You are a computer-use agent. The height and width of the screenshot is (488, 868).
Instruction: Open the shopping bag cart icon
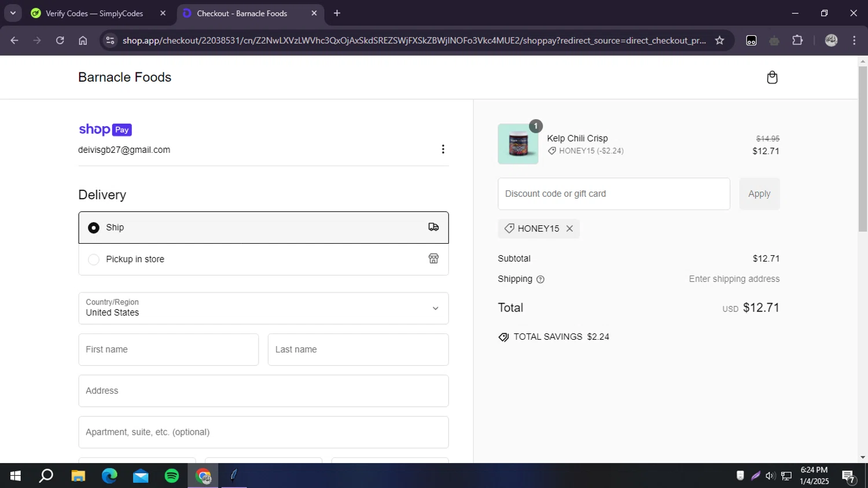point(772,78)
